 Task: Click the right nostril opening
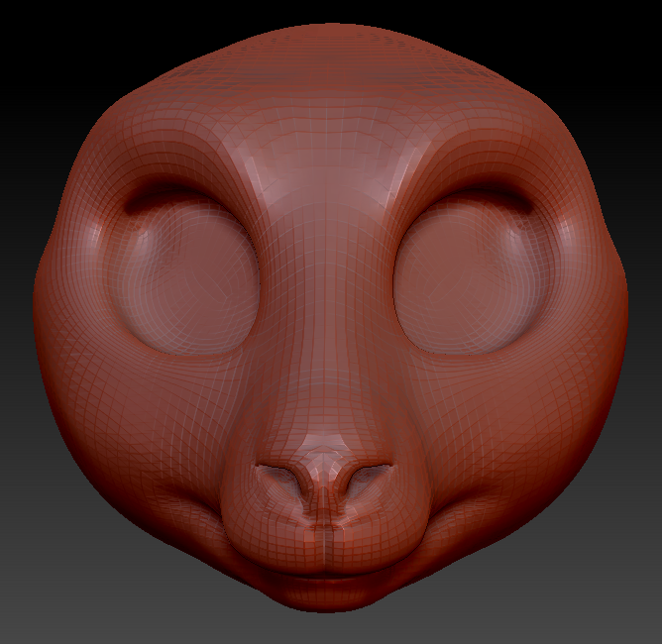pyautogui.click(x=364, y=480)
